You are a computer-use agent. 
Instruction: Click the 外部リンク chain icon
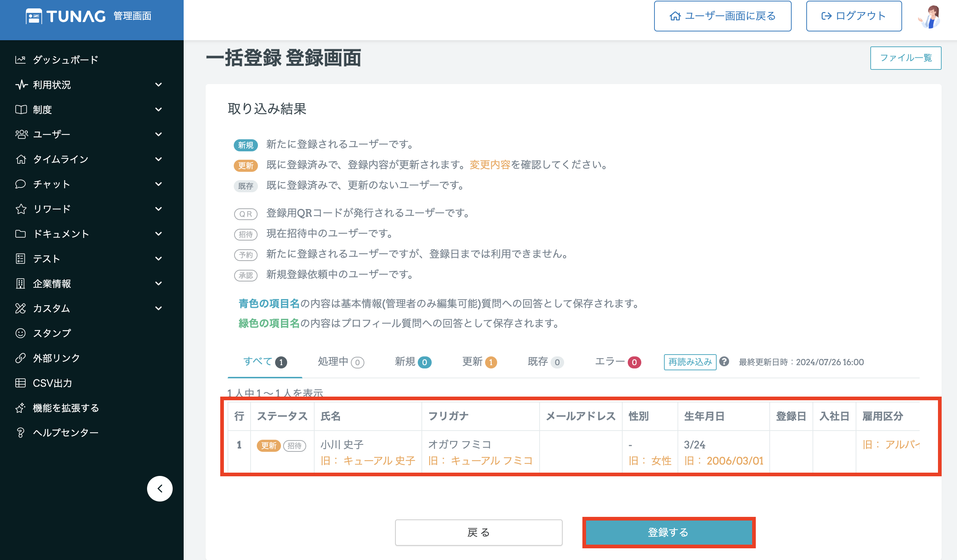point(20,358)
